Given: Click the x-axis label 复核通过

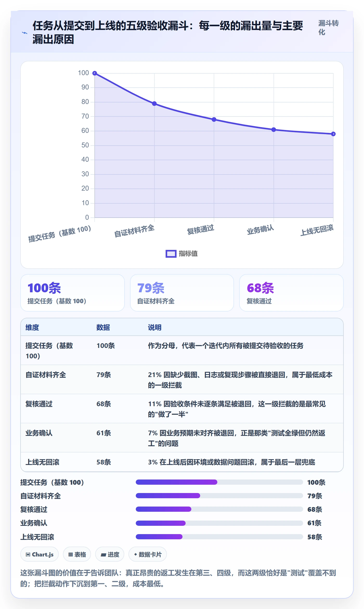Looking at the screenshot, I should pyautogui.click(x=201, y=230).
